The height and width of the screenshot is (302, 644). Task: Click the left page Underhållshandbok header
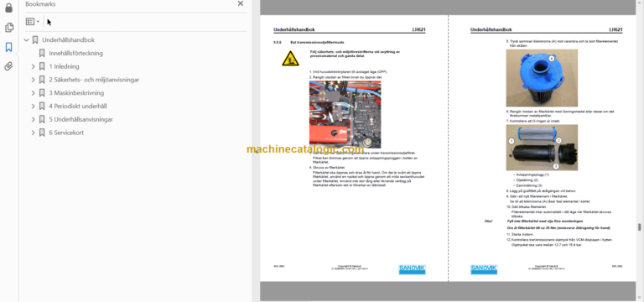click(x=294, y=29)
